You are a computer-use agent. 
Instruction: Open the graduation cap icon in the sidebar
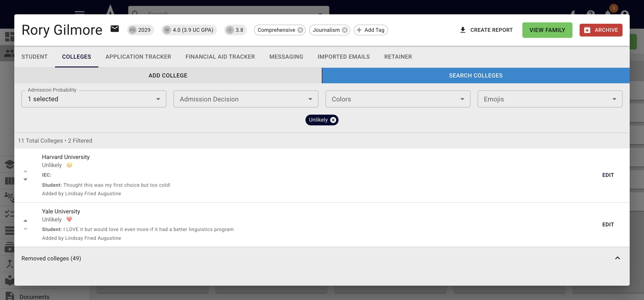point(9,164)
